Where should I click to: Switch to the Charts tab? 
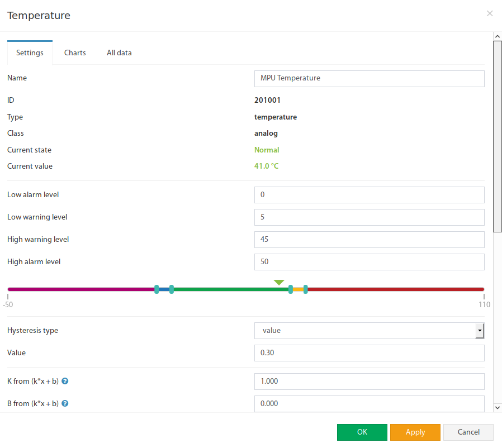(x=75, y=53)
